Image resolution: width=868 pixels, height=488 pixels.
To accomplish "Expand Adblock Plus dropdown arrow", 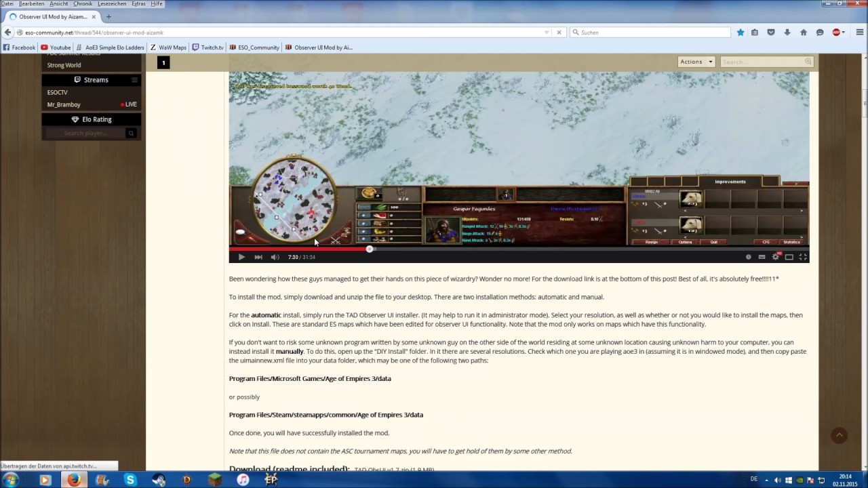I will click(x=844, y=32).
